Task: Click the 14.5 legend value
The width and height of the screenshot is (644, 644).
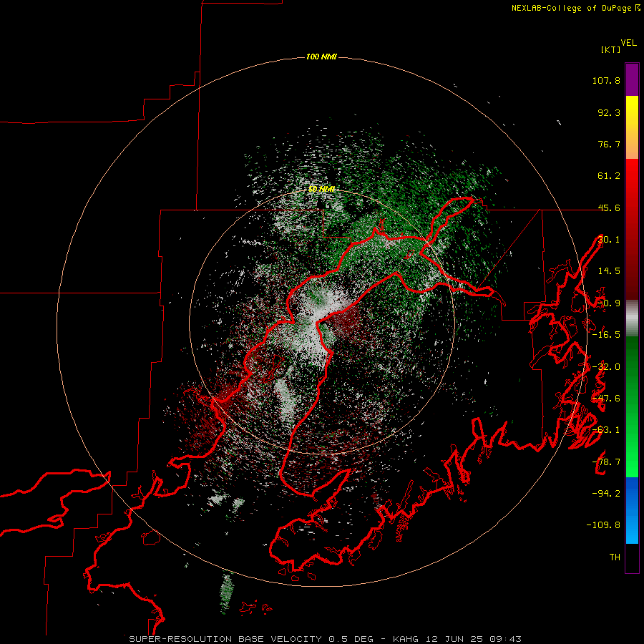Action: click(x=609, y=271)
